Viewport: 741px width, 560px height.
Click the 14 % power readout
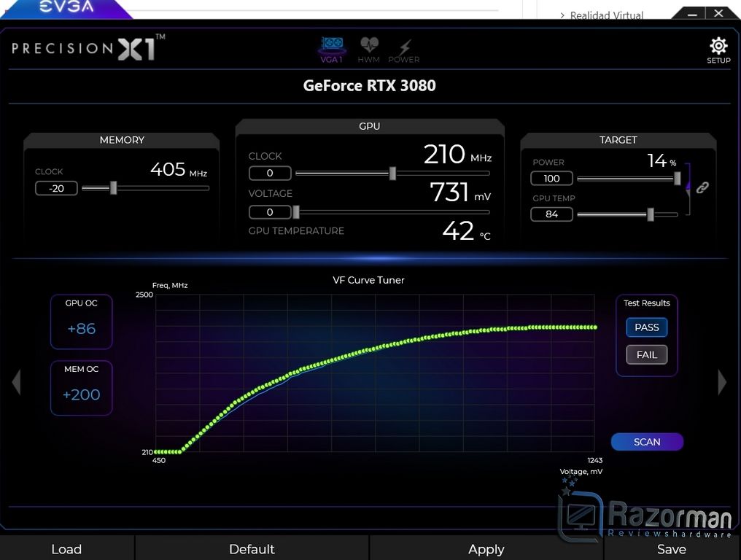click(662, 160)
